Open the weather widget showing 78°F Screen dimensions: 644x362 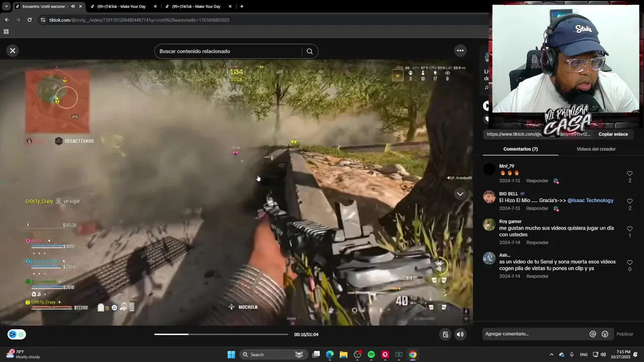pos(23,354)
